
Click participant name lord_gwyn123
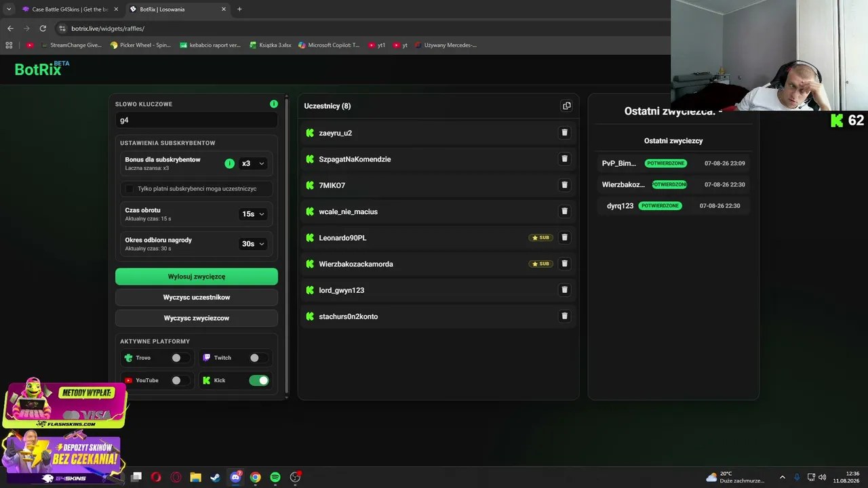tap(342, 290)
